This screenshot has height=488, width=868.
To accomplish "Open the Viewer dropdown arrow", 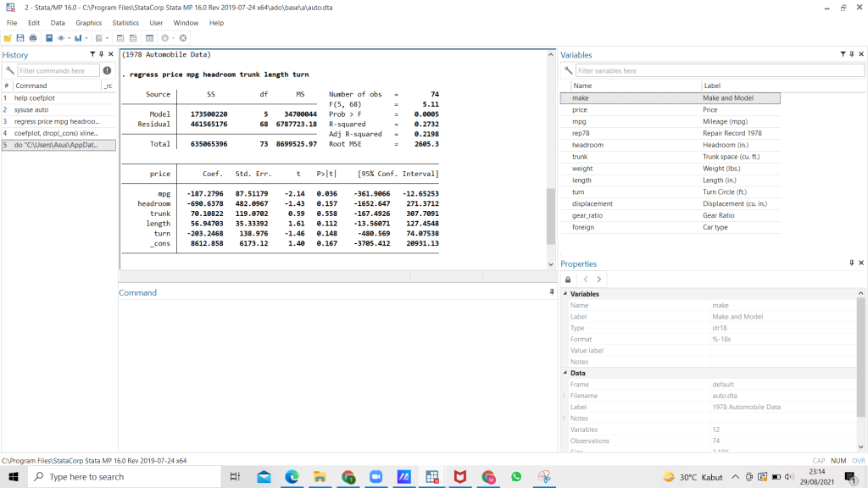I will [70, 38].
